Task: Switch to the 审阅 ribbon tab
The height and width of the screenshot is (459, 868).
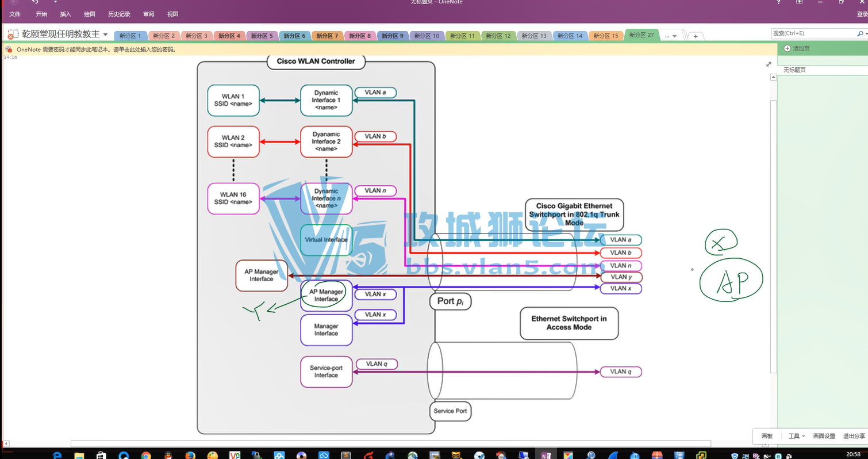Action: point(148,14)
